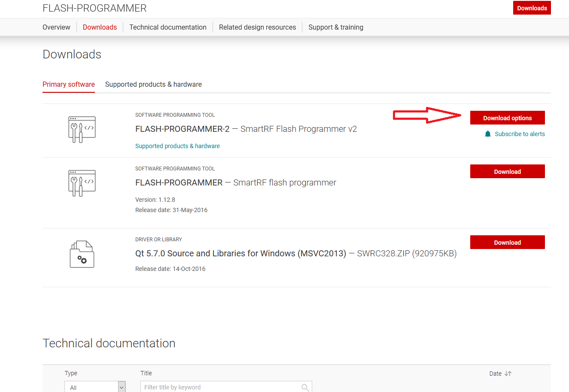The image size is (569, 392).
Task: Click the Filter title by keyword field
Action: click(226, 387)
